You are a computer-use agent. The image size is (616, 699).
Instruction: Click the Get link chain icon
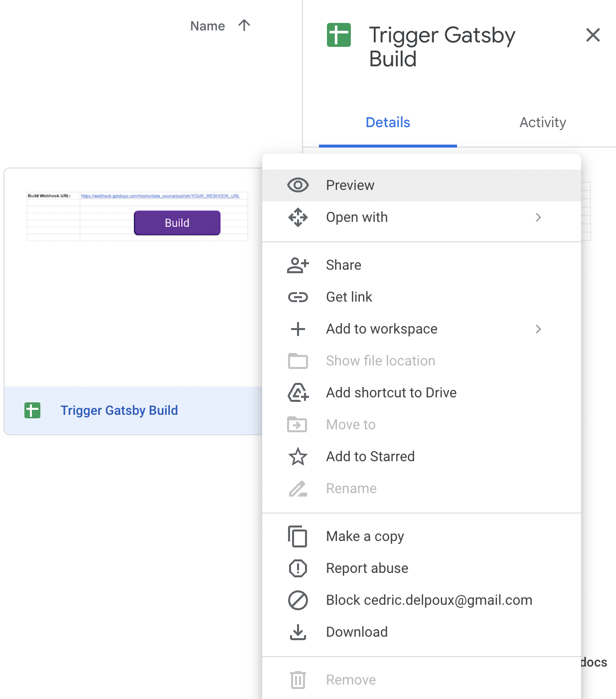[298, 297]
